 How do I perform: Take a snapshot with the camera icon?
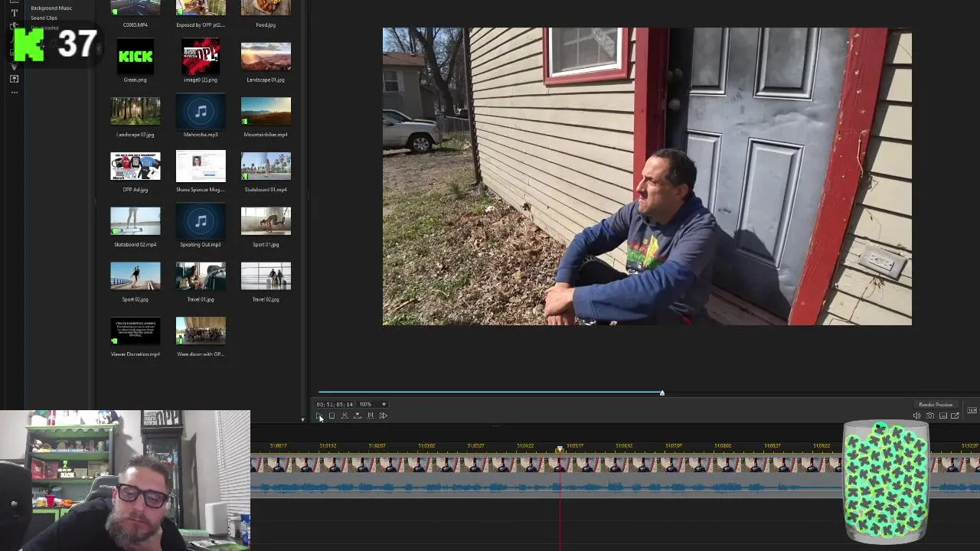click(x=930, y=416)
